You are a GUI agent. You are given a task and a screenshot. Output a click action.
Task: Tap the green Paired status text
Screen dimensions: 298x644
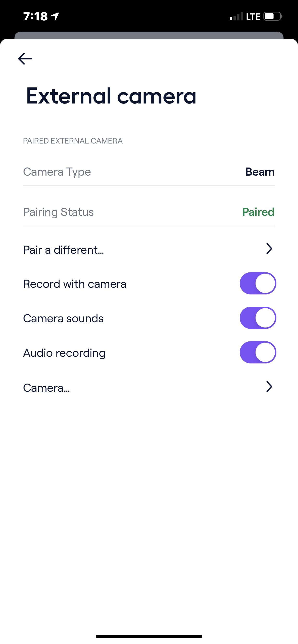point(258,212)
